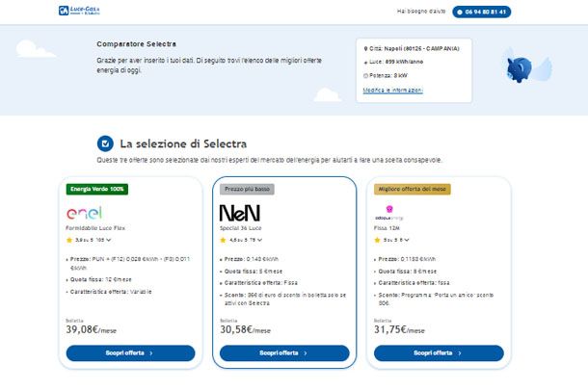Open the Luce-Gas logo homepage
Screen dimensions: 588x390
(79, 11)
